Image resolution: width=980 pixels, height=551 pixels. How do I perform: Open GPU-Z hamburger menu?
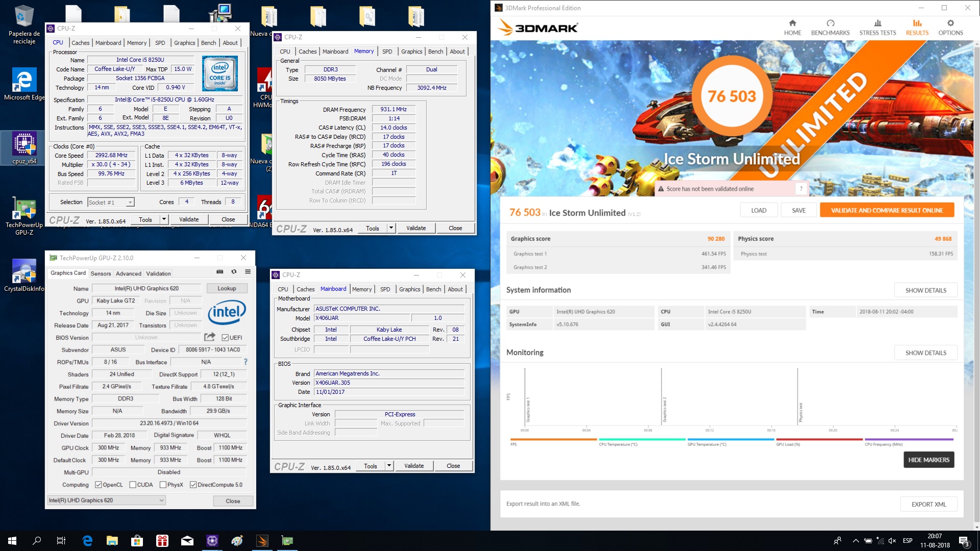coord(248,271)
